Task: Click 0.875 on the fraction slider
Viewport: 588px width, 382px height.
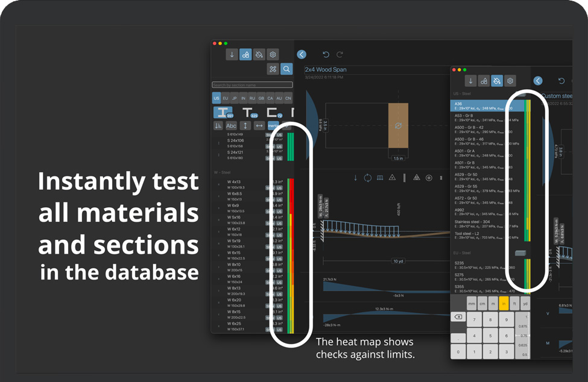Action: pyautogui.click(x=523, y=326)
